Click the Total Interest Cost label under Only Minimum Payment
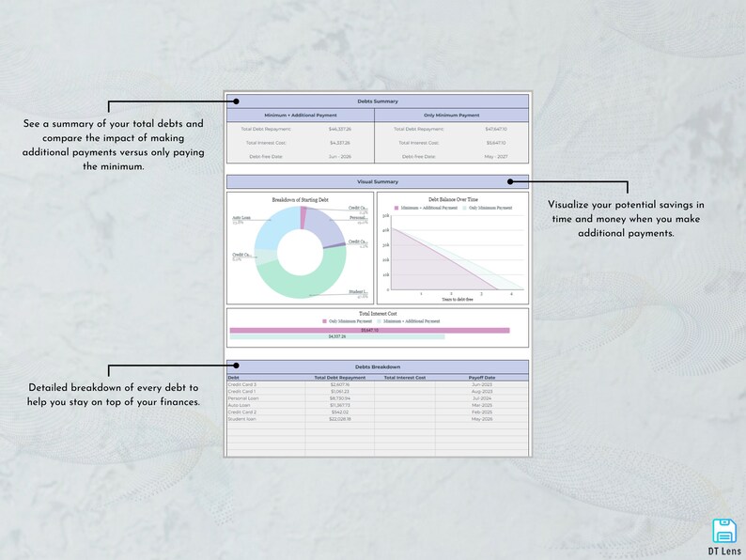 tap(419, 143)
